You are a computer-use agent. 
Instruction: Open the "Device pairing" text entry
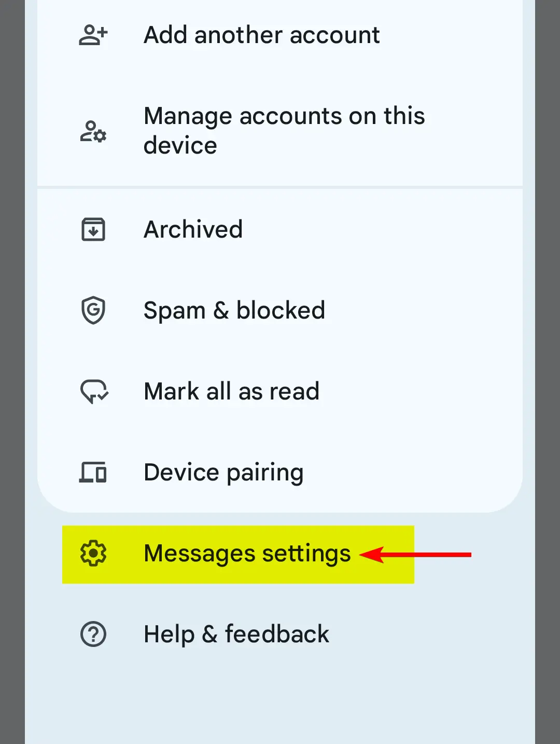coord(223,472)
